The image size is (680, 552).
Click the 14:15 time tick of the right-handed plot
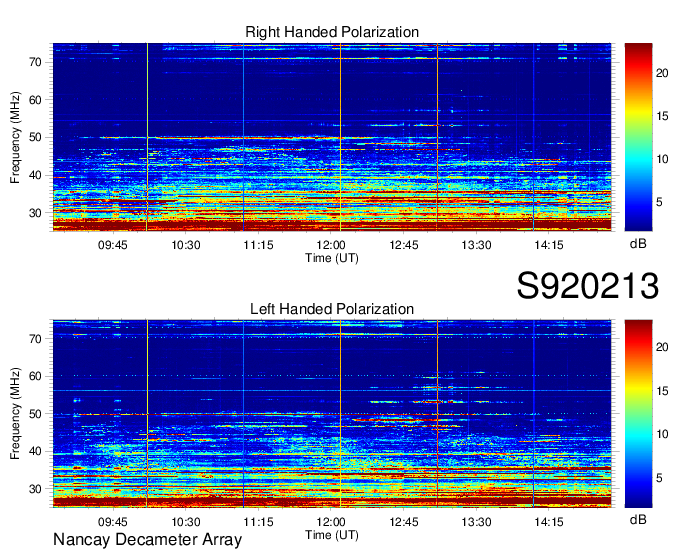pos(549,245)
